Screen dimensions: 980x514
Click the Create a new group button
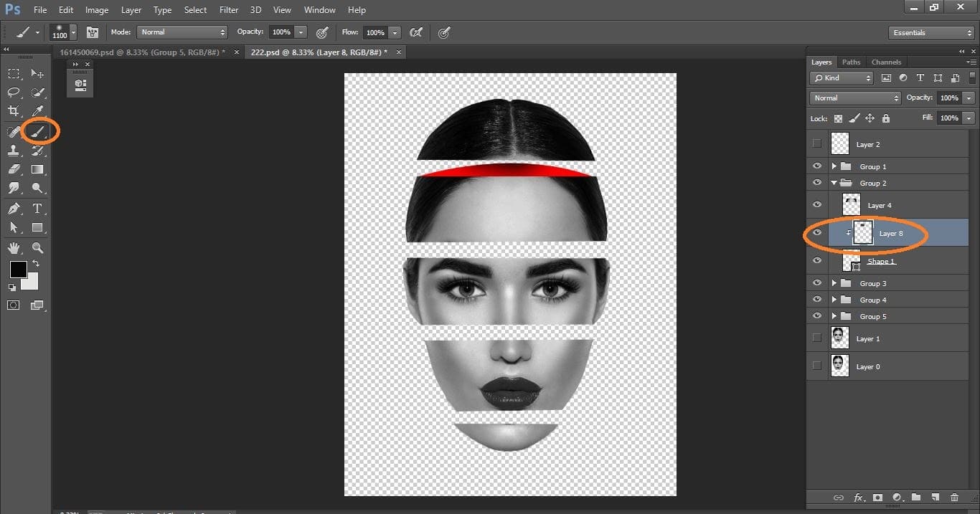pos(918,498)
